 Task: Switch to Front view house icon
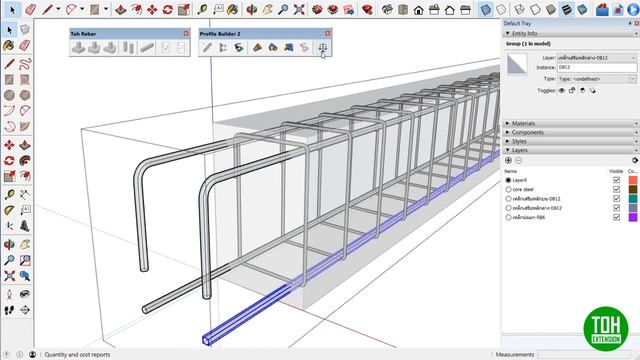pos(418,9)
